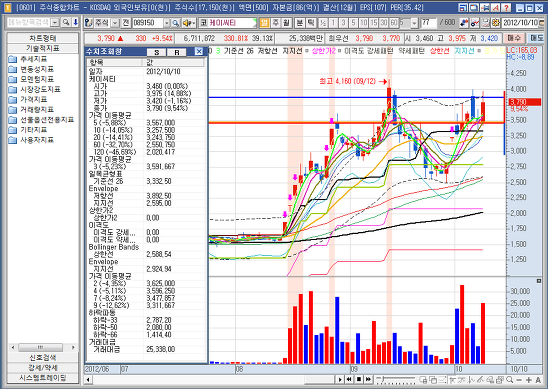Select the weekly (주) chart period
548x389 pixels.
point(276,23)
